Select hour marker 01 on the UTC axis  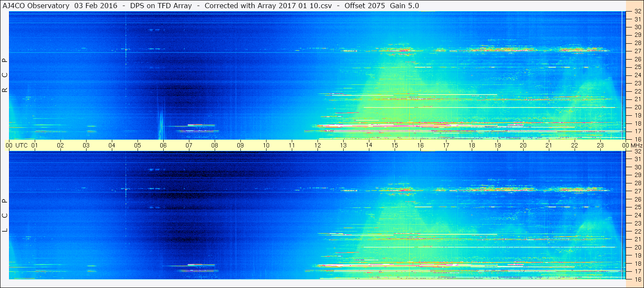(x=35, y=145)
